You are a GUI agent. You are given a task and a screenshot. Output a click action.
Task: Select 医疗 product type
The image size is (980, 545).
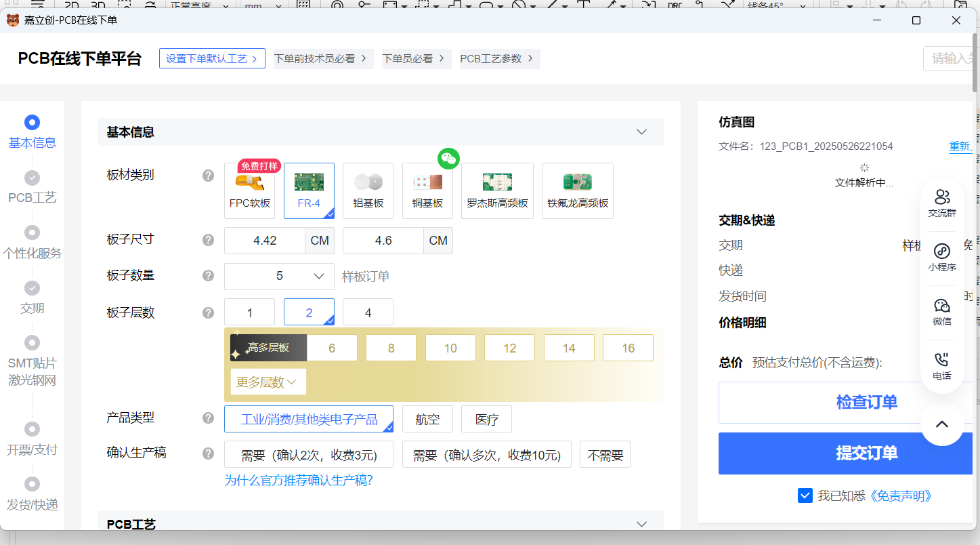487,419
